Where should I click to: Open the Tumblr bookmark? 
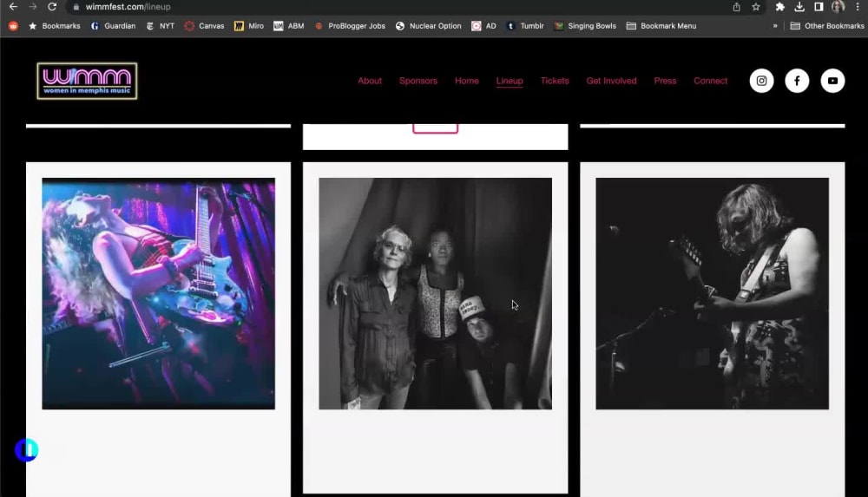[525, 26]
